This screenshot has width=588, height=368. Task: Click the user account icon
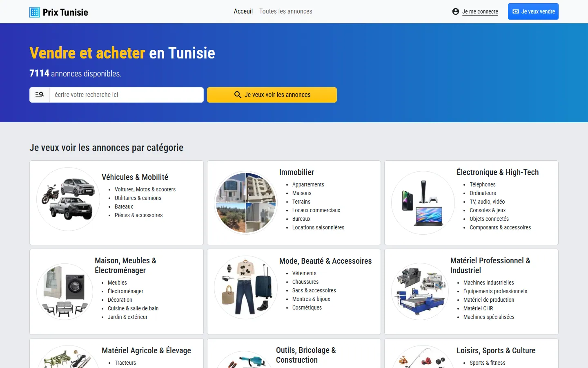(456, 11)
